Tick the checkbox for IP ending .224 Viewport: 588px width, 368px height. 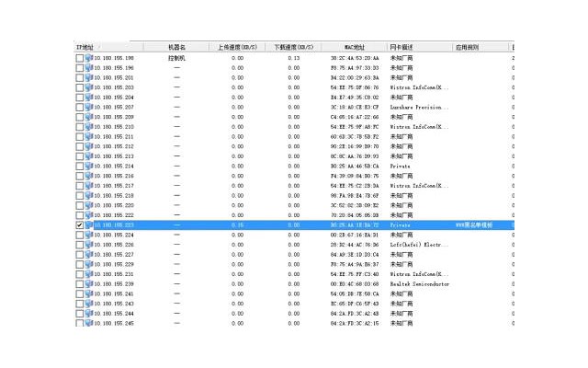tap(80, 236)
